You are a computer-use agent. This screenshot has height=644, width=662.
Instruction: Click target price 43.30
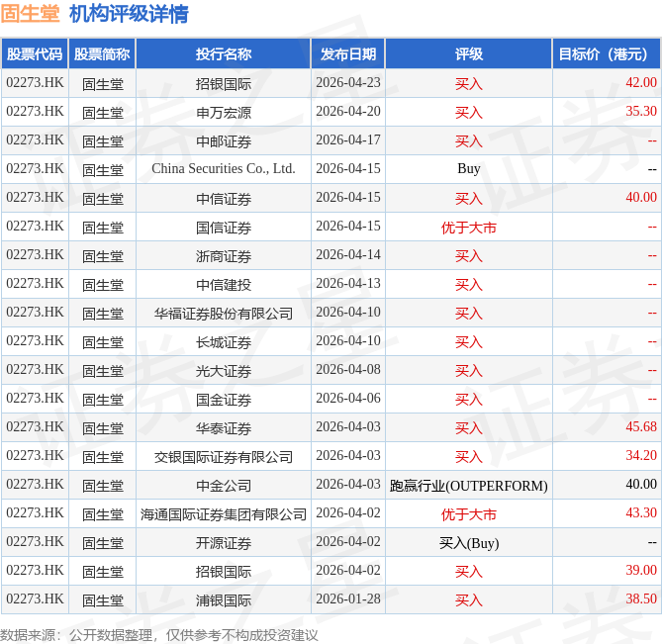[641, 513]
